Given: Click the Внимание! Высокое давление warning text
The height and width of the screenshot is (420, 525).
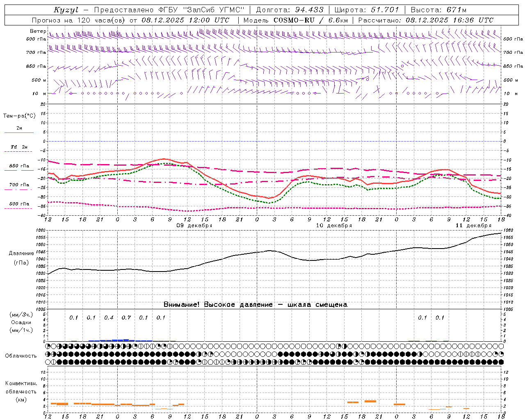Looking at the screenshot, I should tap(255, 305).
